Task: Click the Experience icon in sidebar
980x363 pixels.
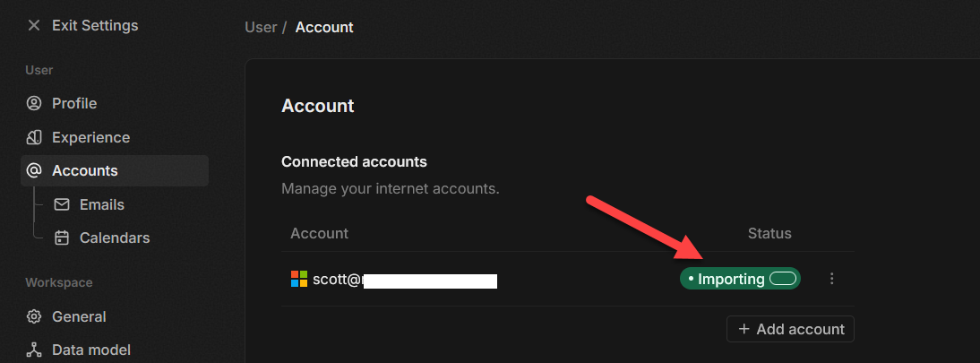Action: point(34,137)
